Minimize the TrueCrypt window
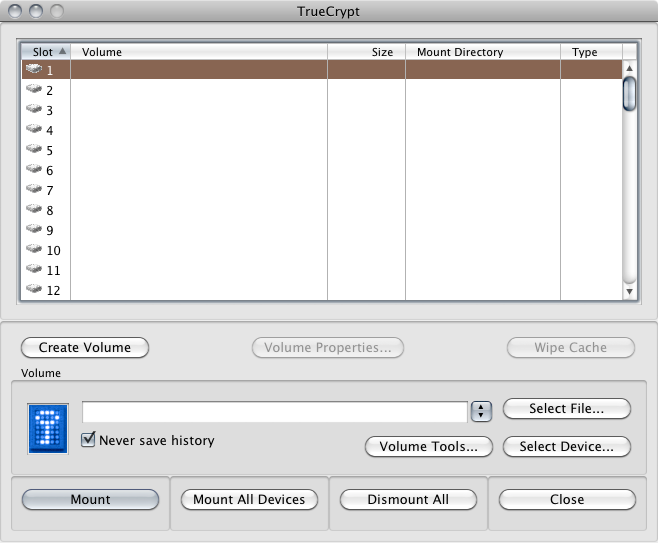The height and width of the screenshot is (543, 658). (36, 11)
